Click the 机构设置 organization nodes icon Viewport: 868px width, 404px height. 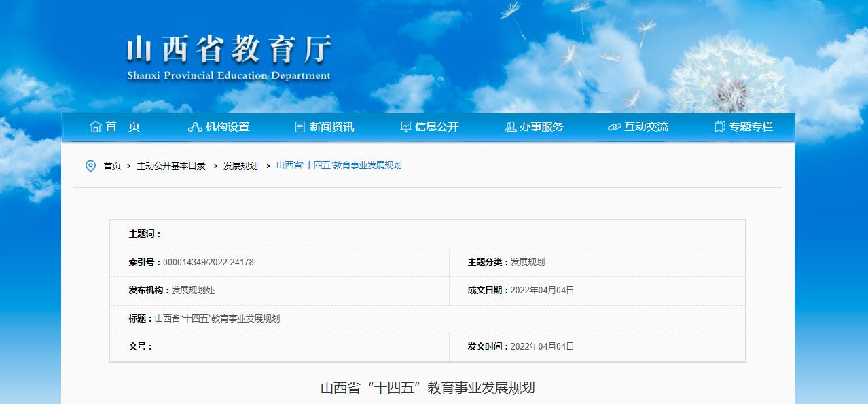point(195,127)
